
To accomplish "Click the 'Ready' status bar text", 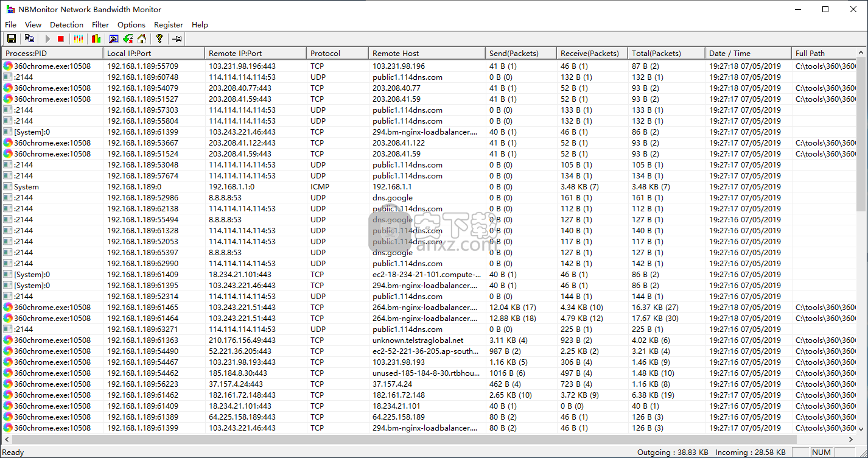I will (x=13, y=453).
